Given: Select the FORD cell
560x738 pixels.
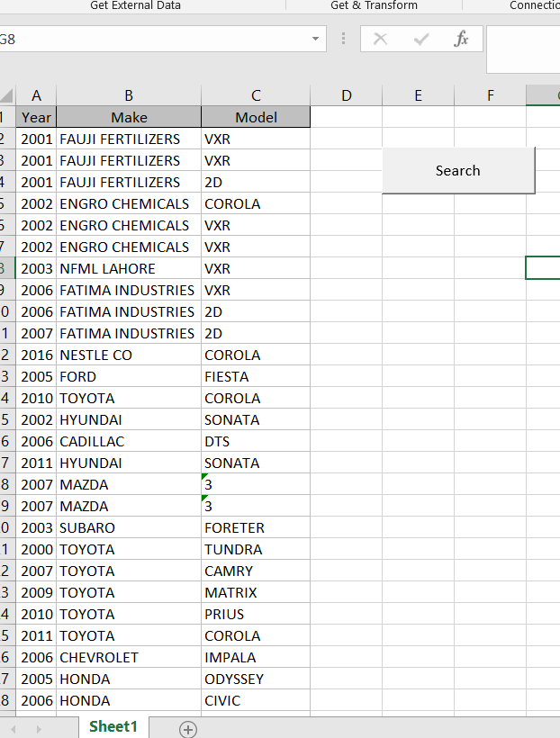Looking at the screenshot, I should click(x=129, y=376).
